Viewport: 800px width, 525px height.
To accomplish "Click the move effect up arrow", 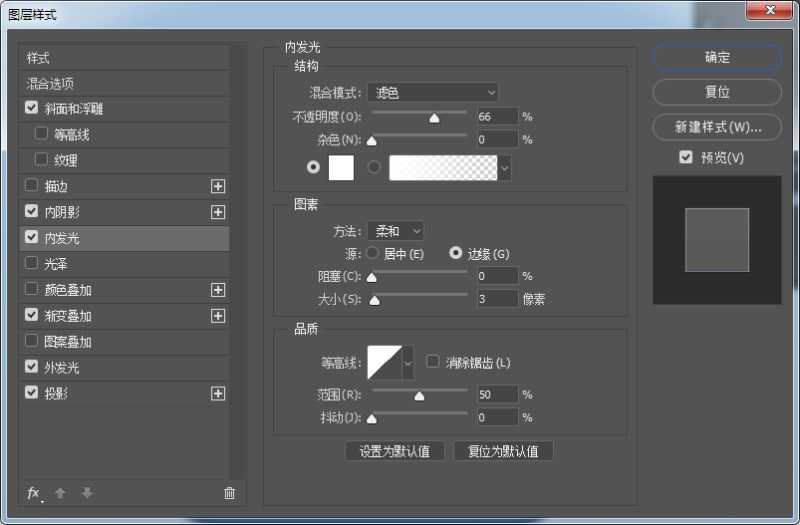I will point(60,493).
